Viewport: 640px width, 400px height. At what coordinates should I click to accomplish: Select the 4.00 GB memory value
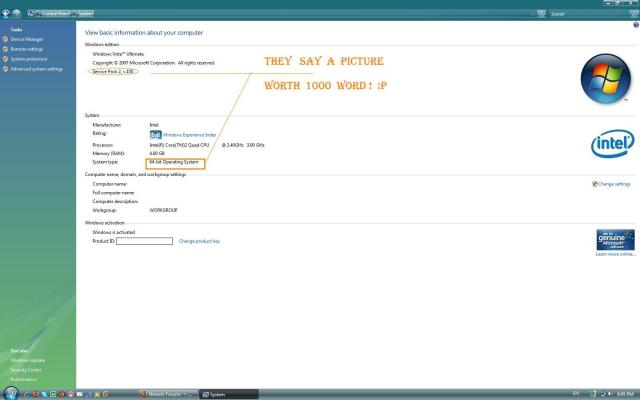[157, 153]
